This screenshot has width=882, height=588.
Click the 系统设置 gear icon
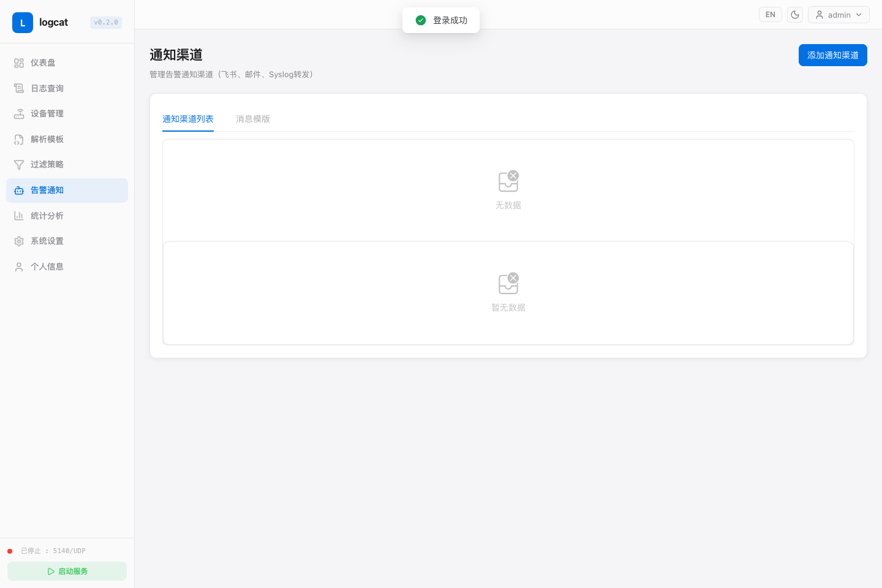point(19,241)
